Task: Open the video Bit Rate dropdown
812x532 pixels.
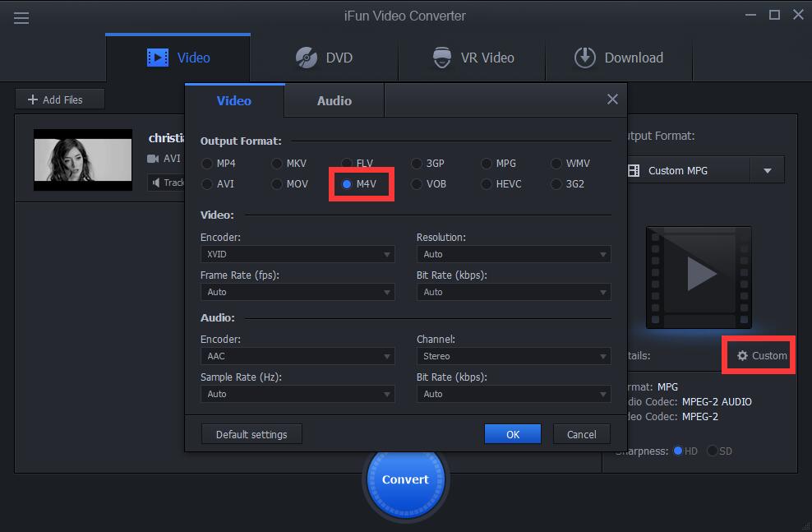Action: (514, 292)
